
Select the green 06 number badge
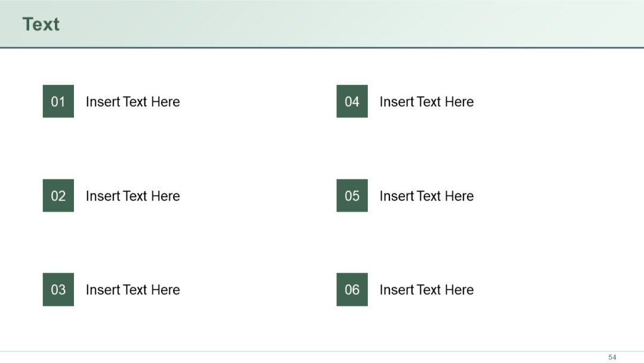coord(352,290)
